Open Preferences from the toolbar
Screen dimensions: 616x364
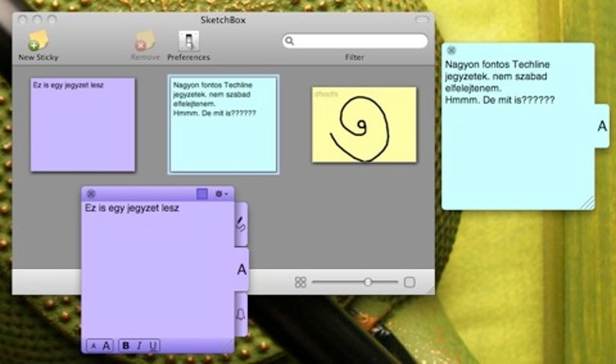189,41
